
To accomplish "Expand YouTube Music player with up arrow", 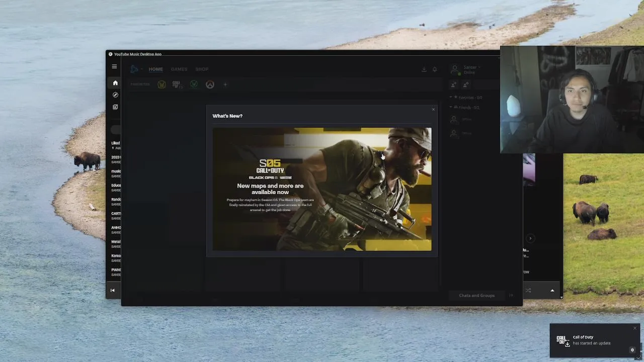I will [x=552, y=291].
